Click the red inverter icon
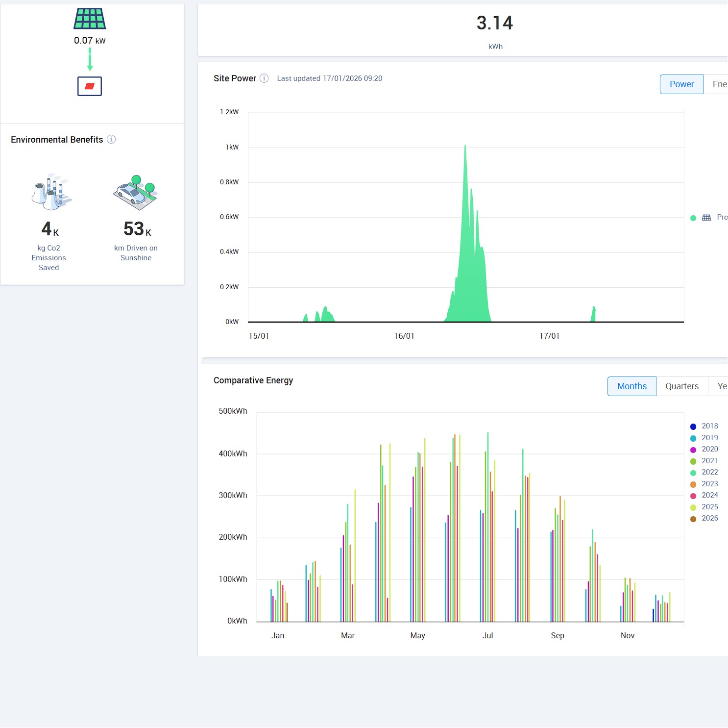 pos(90,86)
